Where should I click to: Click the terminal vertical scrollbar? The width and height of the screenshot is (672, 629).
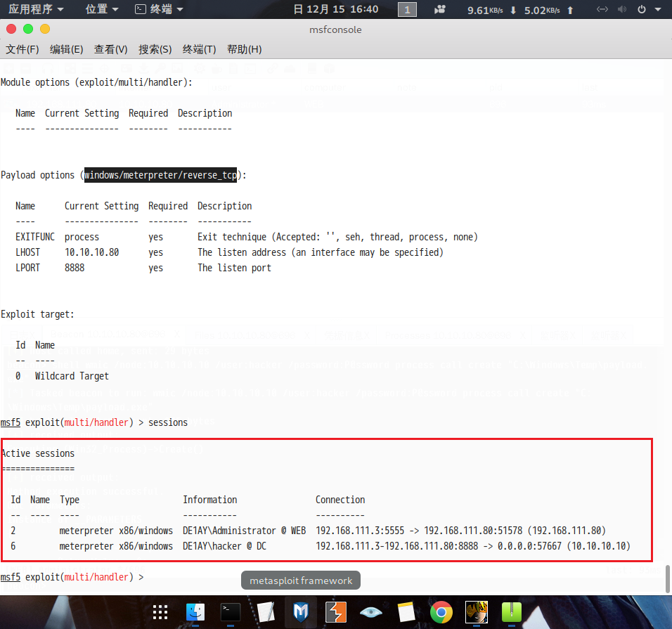point(667,579)
